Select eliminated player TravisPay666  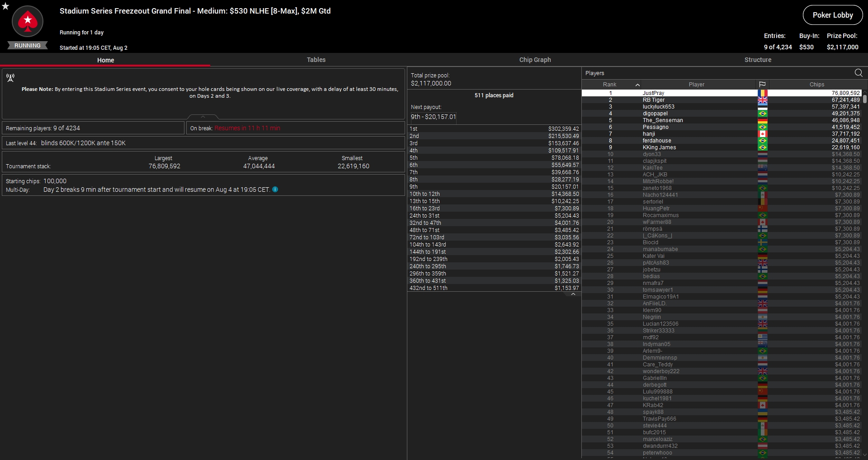[x=722, y=419]
